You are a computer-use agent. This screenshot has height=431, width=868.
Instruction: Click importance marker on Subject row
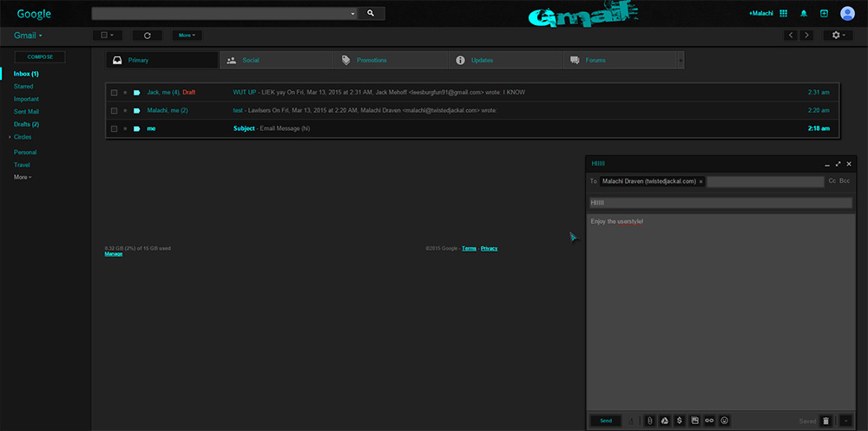click(x=137, y=129)
